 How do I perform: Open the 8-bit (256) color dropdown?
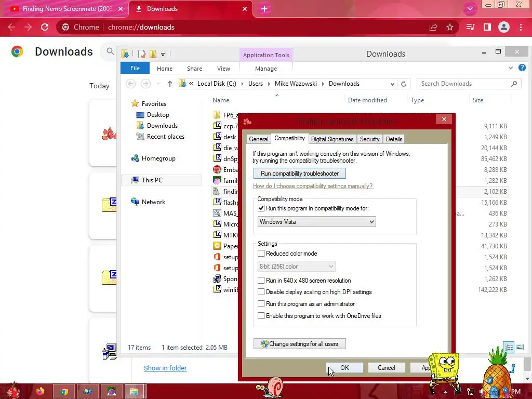click(x=296, y=267)
